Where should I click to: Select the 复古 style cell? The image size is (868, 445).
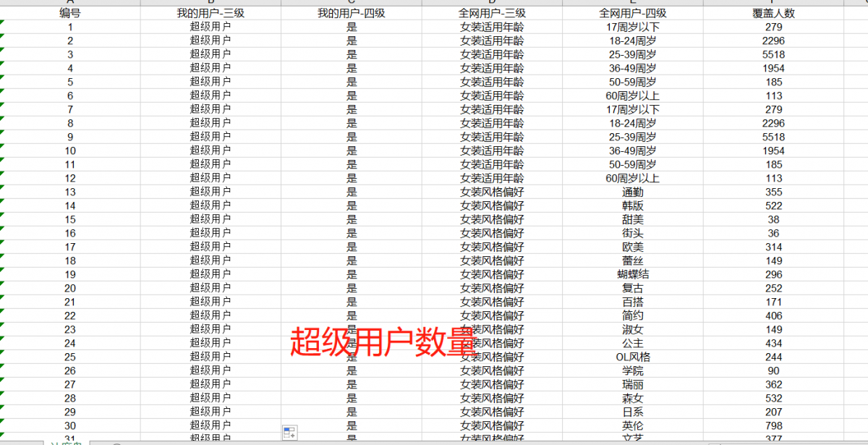point(633,288)
